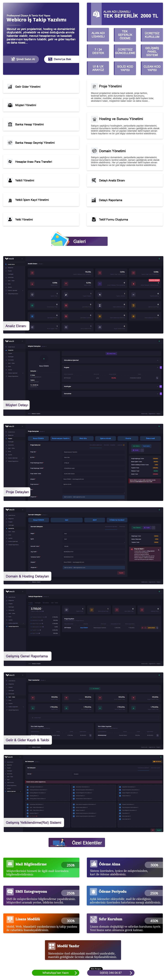Select the UI & UX ARAYÜZ tile

[x=98, y=68]
